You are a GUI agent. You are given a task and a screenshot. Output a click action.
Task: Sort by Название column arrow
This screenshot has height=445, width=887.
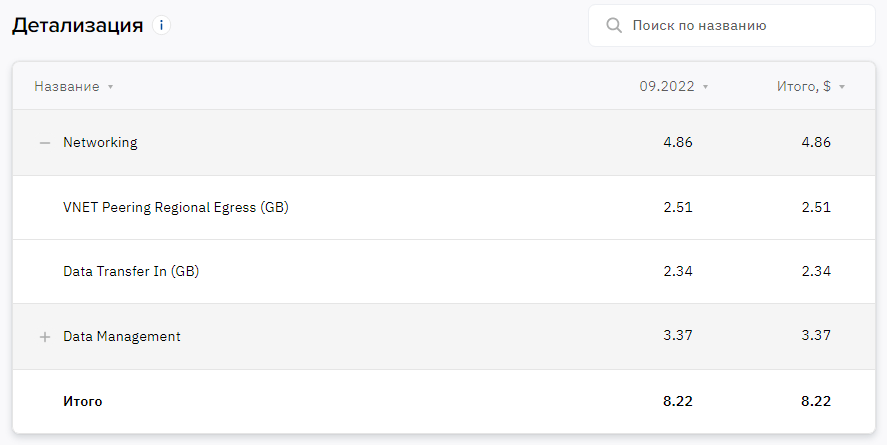(110, 87)
